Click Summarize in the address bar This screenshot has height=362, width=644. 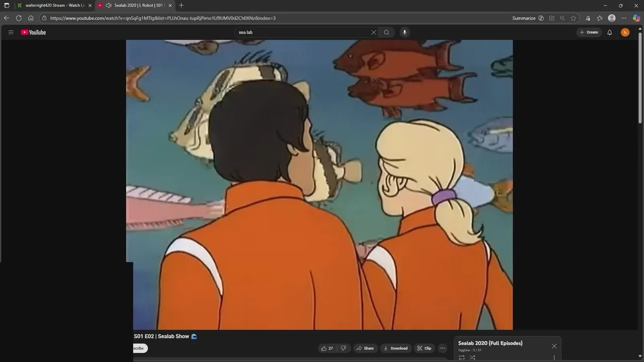524,18
